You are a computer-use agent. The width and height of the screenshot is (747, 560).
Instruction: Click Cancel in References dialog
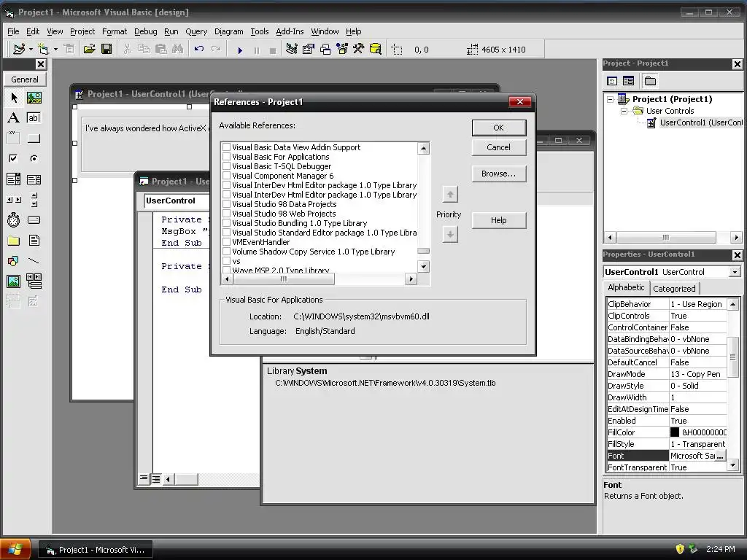(x=499, y=147)
